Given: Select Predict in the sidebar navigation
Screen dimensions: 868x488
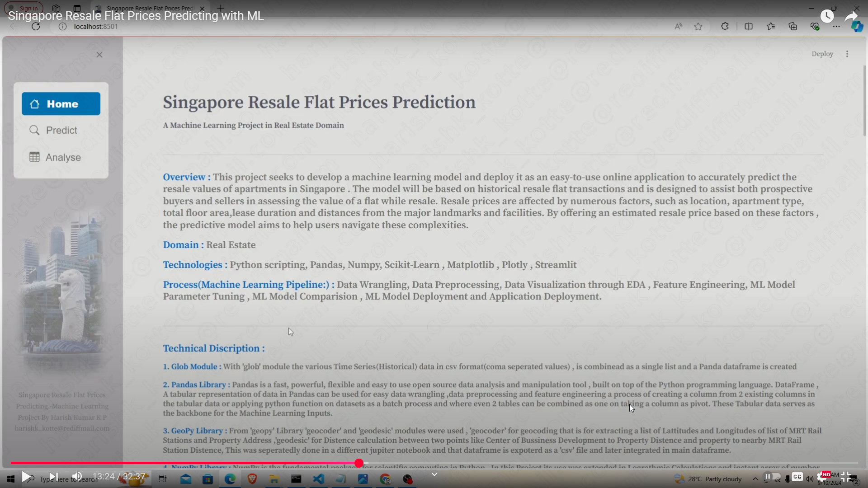Looking at the screenshot, I should [x=61, y=130].
